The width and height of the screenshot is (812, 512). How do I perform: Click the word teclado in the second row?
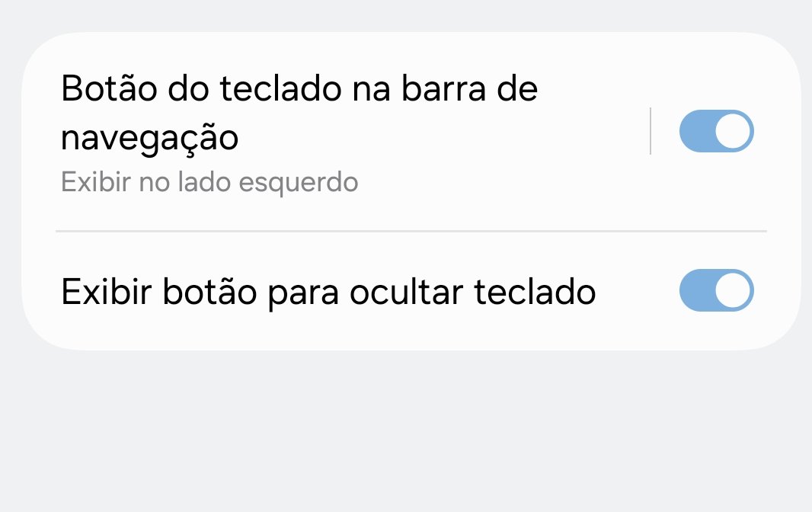[535, 293]
